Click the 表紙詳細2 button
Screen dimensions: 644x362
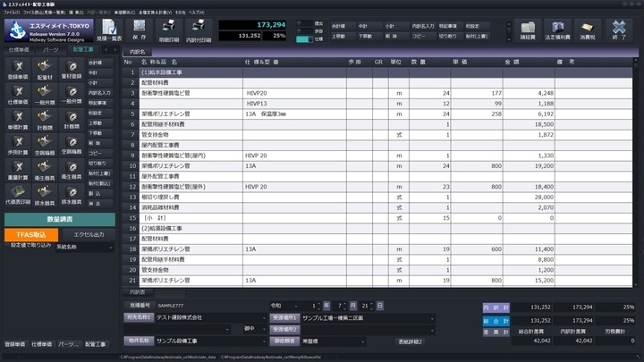[410, 341]
